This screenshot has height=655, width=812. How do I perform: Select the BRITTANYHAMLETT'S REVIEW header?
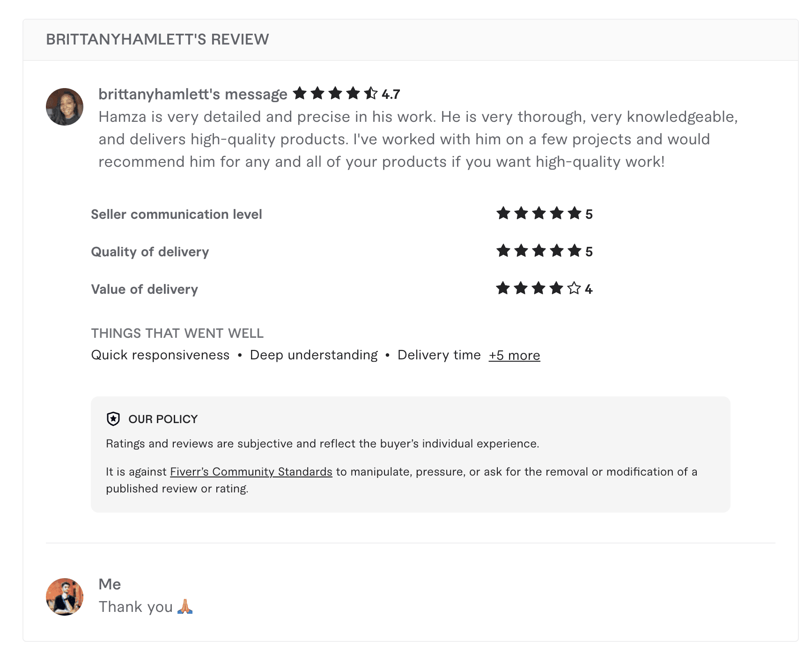tap(157, 39)
